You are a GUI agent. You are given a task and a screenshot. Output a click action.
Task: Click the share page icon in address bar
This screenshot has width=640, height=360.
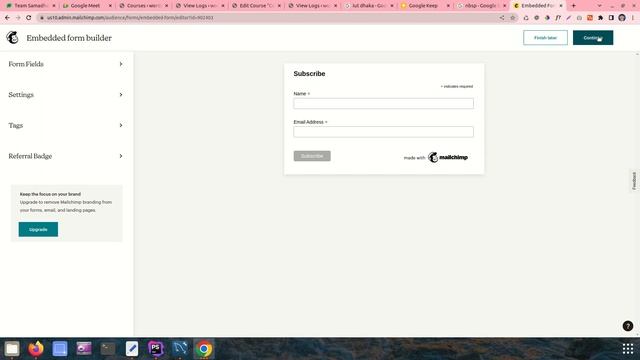pos(502,18)
